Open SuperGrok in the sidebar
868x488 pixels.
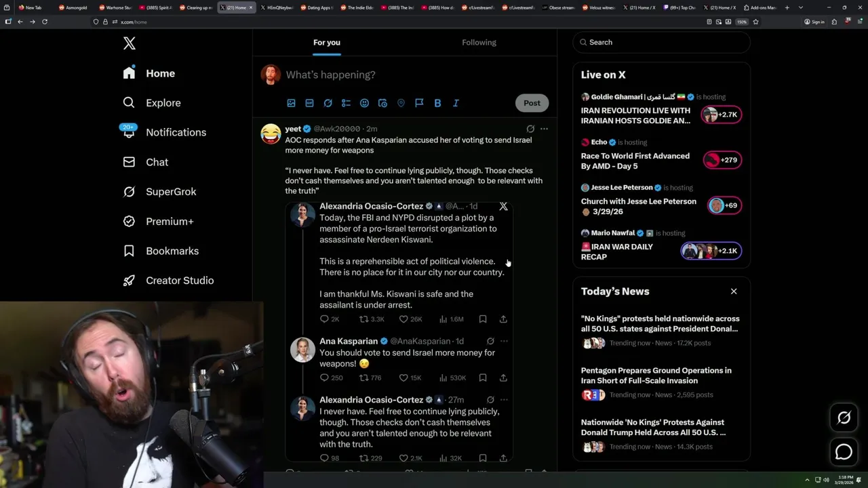point(159,192)
